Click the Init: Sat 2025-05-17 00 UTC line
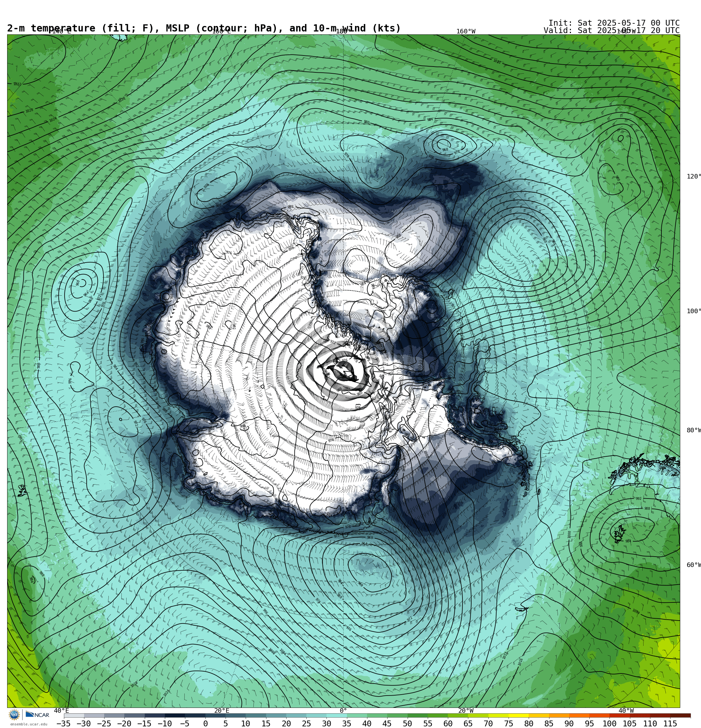701x728 pixels. pos(614,23)
